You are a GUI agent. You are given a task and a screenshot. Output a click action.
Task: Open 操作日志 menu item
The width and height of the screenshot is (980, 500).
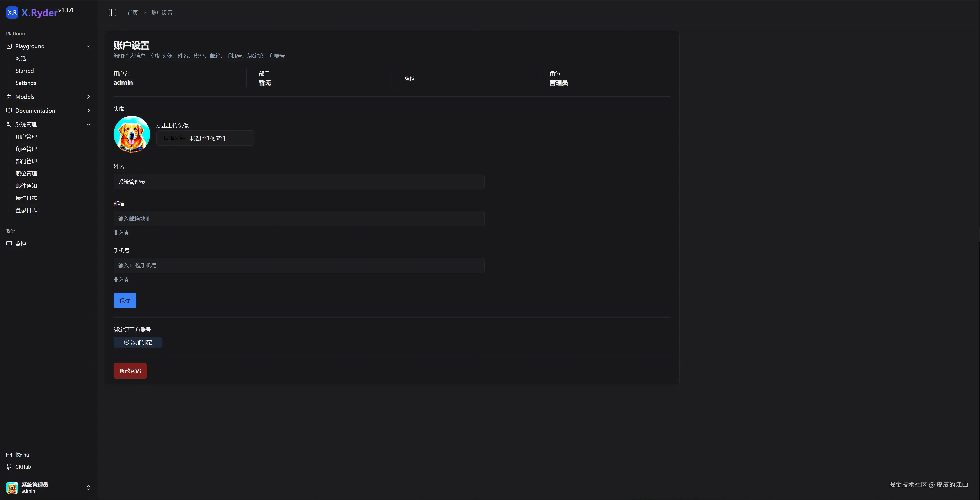click(26, 198)
